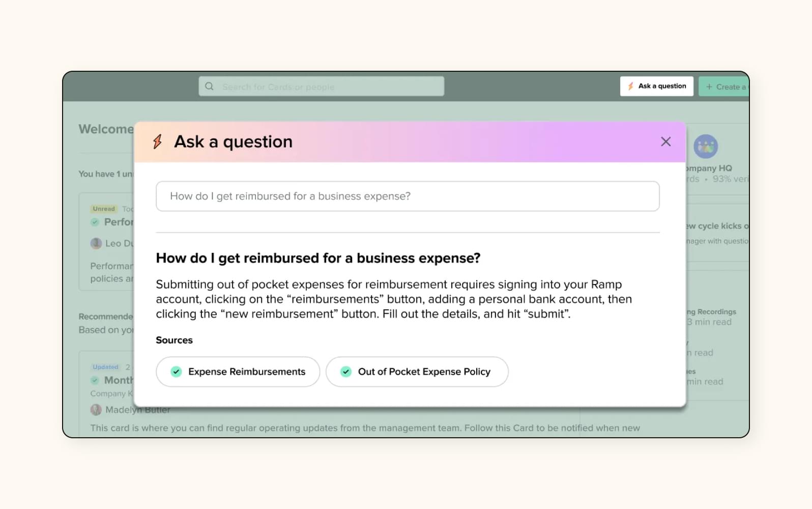
Task: Click the plus icon in the Create button
Action: 709,87
